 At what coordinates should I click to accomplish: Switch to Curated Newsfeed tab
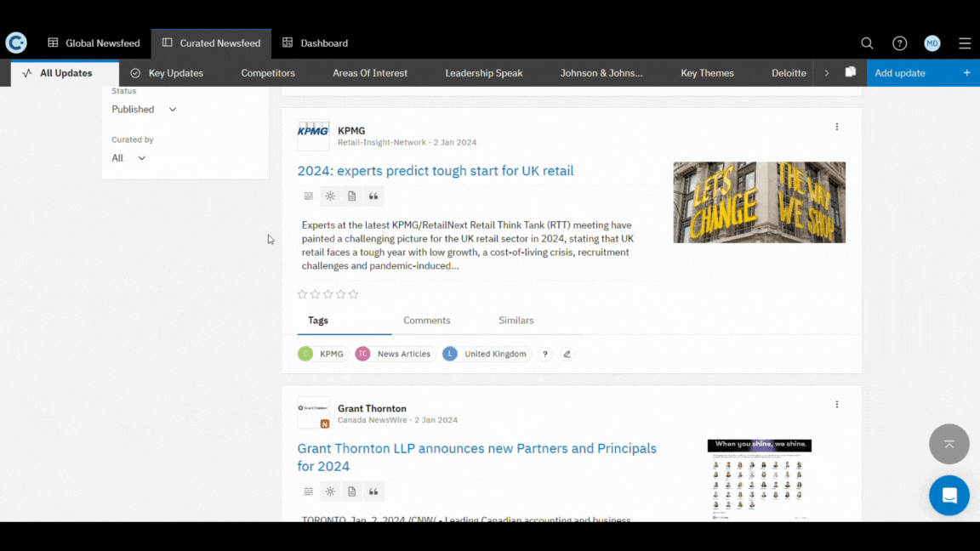(x=211, y=43)
